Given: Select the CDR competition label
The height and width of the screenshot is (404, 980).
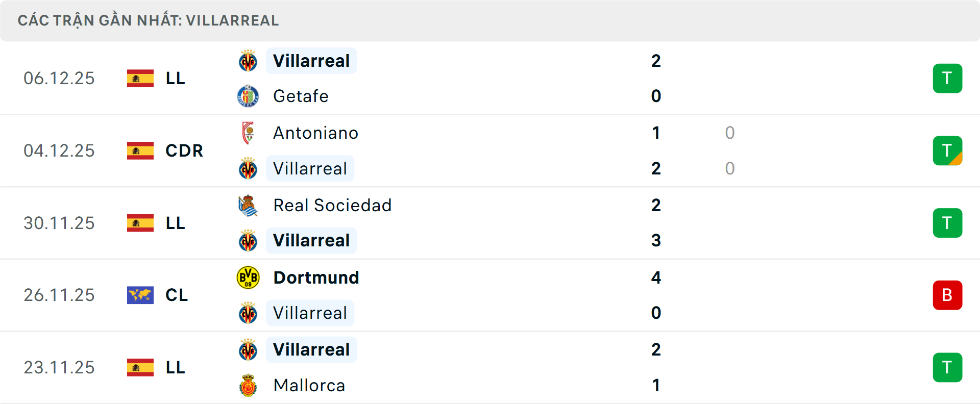Looking at the screenshot, I should pyautogui.click(x=184, y=151).
